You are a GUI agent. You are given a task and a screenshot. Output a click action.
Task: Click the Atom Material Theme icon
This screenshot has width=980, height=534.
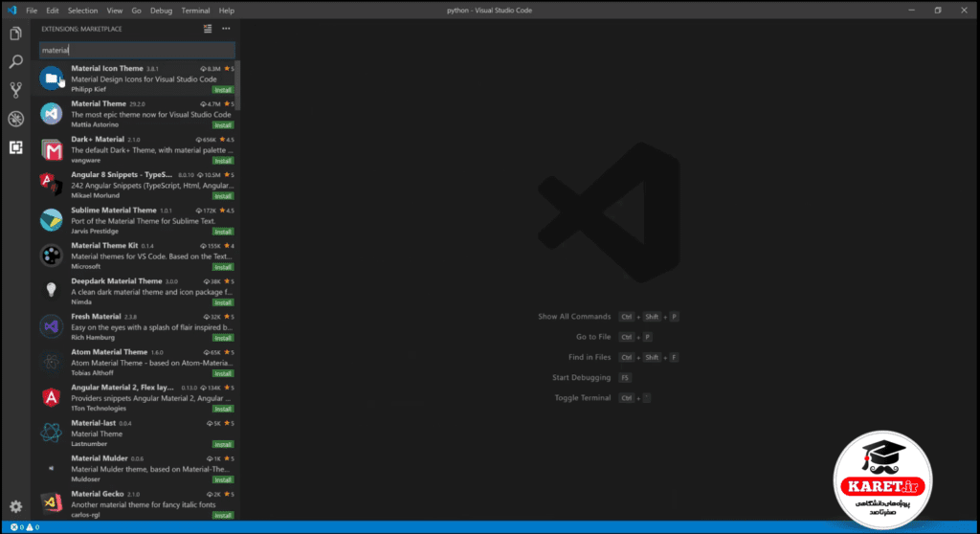(52, 362)
